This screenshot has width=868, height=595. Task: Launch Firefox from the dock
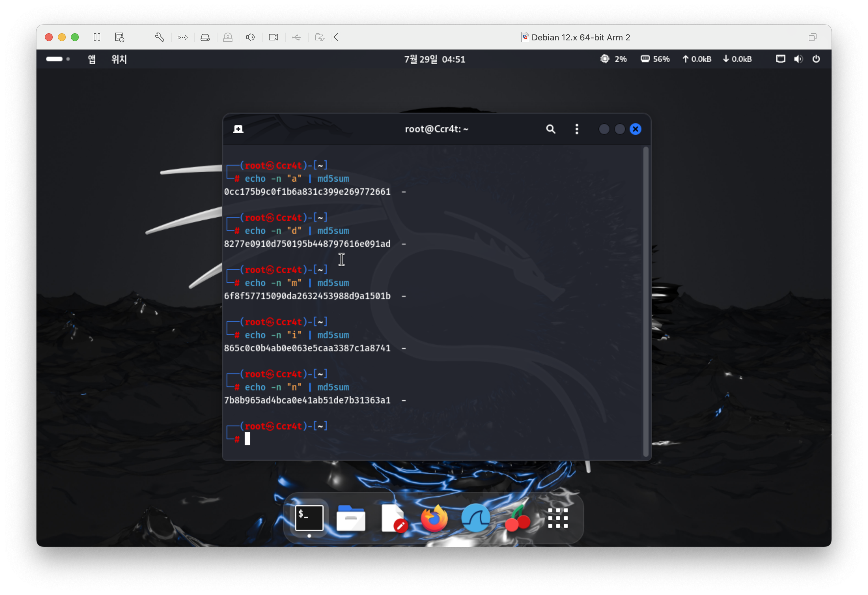434,518
